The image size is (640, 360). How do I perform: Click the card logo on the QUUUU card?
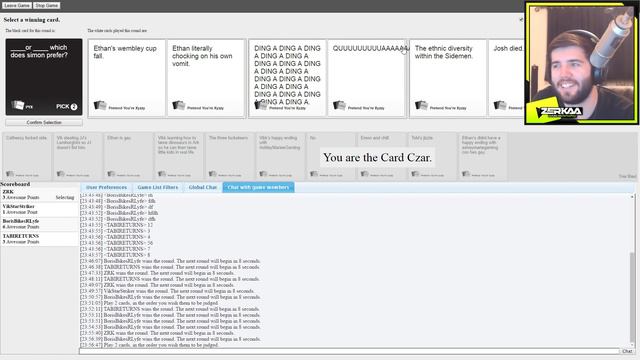339,105
